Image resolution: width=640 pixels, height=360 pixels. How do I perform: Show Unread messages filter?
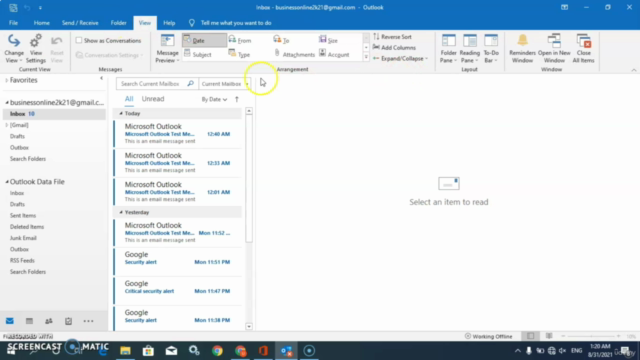(153, 99)
